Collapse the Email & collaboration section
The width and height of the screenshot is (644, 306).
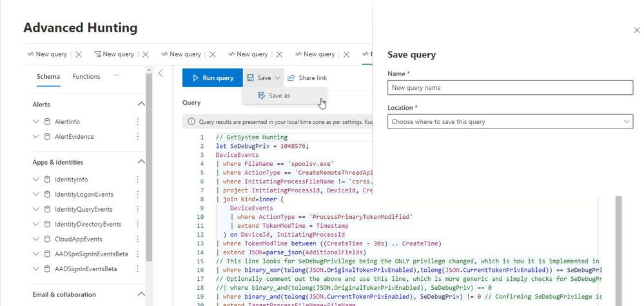tap(141, 294)
